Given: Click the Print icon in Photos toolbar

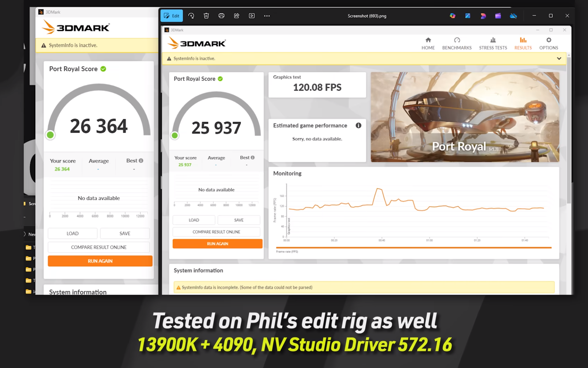Looking at the screenshot, I should pos(221,16).
